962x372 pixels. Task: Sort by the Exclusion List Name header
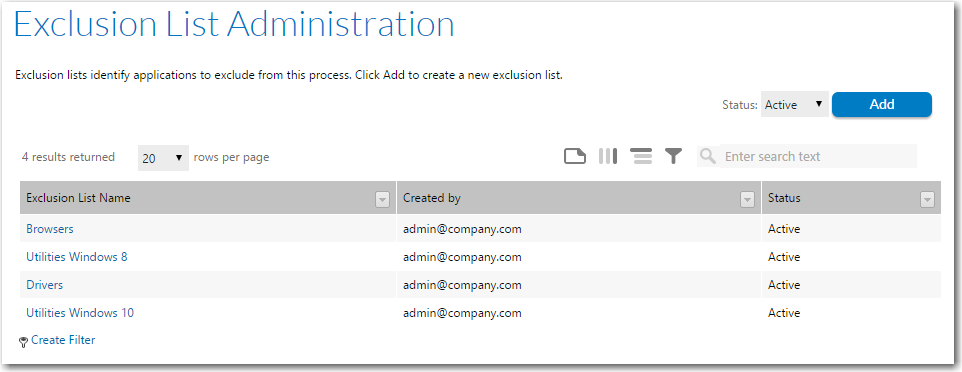(x=78, y=198)
